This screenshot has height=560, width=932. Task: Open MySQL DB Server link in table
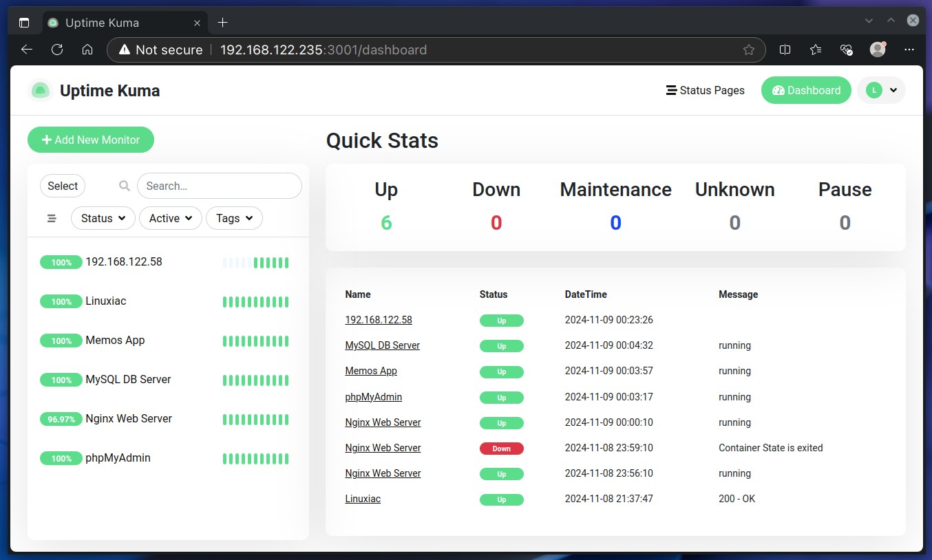click(x=382, y=345)
